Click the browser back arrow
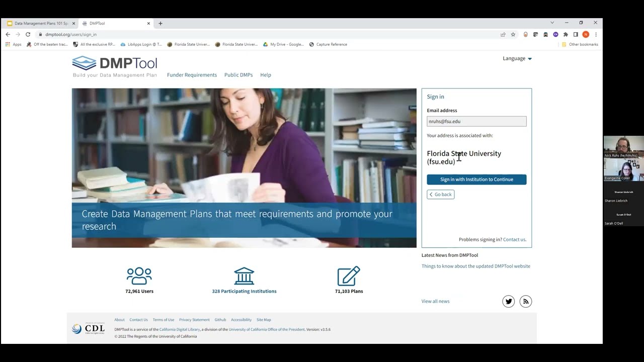 coord(8,34)
